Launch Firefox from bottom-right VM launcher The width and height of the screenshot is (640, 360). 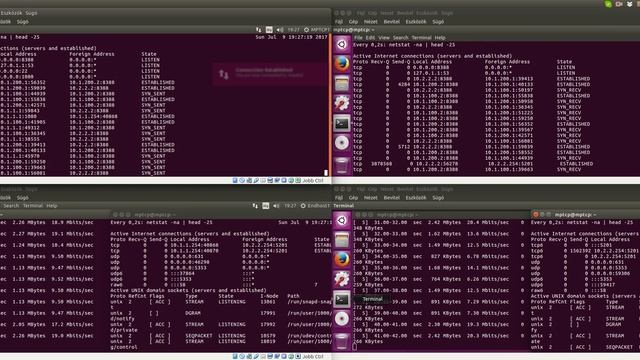tap(342, 260)
